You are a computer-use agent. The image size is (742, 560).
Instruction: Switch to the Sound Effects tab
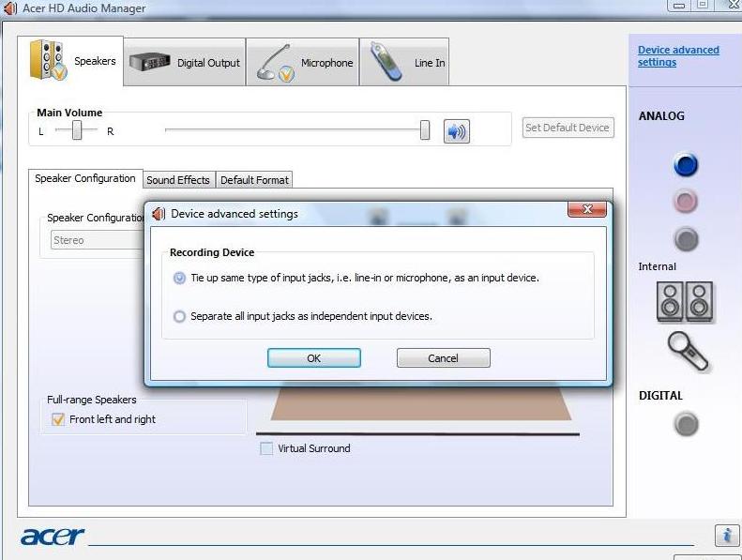[x=178, y=180]
